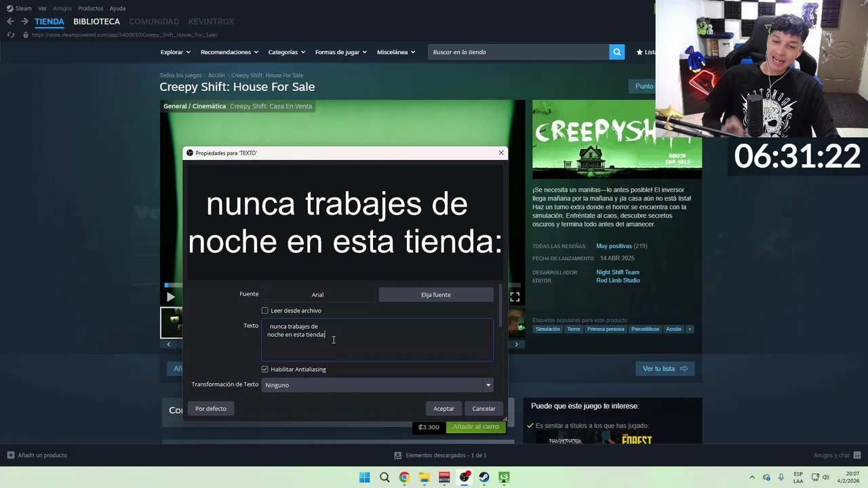868x488 pixels.
Task: Click the Simulación tag
Action: (x=548, y=329)
